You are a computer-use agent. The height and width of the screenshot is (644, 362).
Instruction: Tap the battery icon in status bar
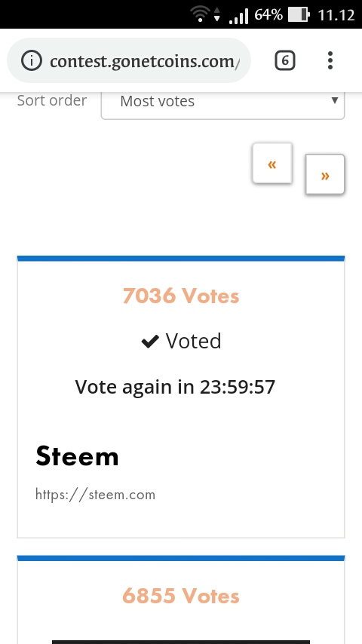coord(299,15)
